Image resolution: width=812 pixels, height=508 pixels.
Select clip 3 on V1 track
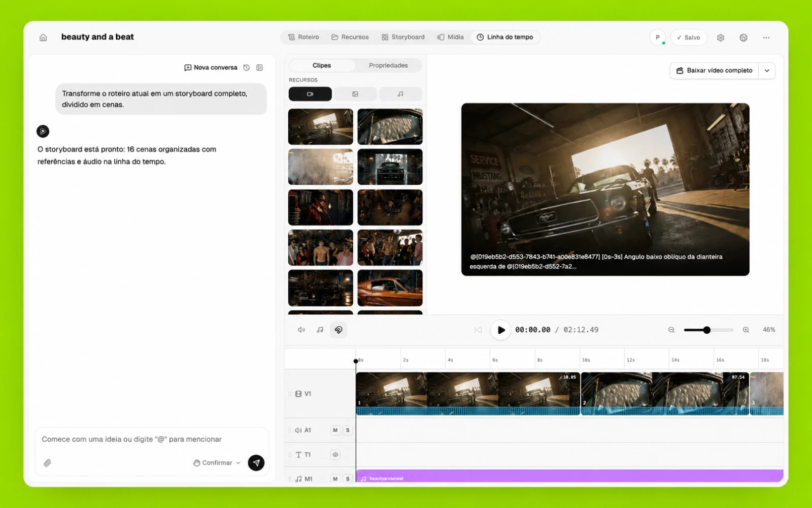767,394
